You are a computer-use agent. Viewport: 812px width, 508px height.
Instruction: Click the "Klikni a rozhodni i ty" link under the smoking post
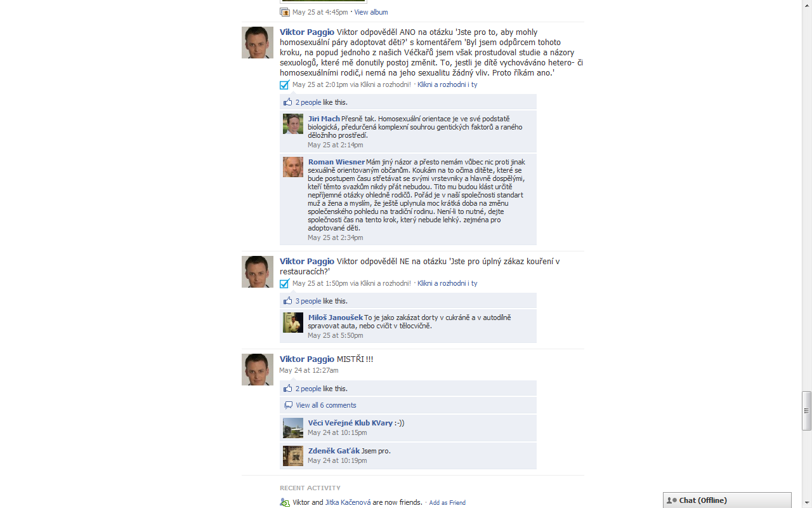tap(447, 283)
